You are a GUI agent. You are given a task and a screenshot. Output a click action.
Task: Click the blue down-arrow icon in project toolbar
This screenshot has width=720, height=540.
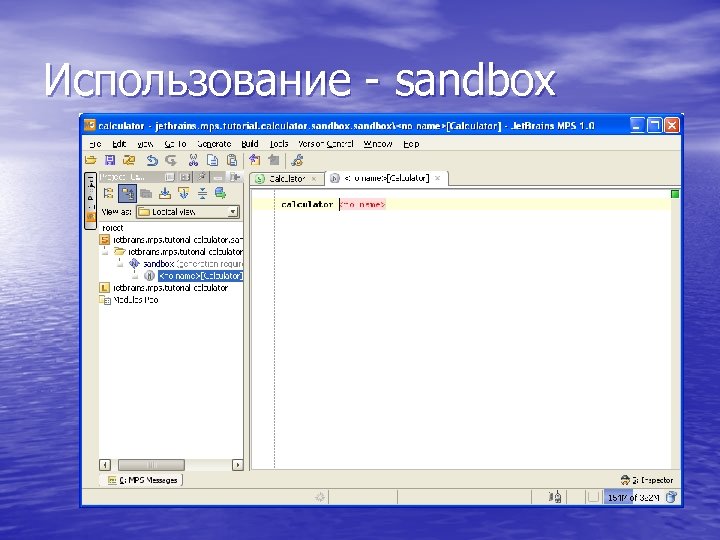[x=184, y=193]
